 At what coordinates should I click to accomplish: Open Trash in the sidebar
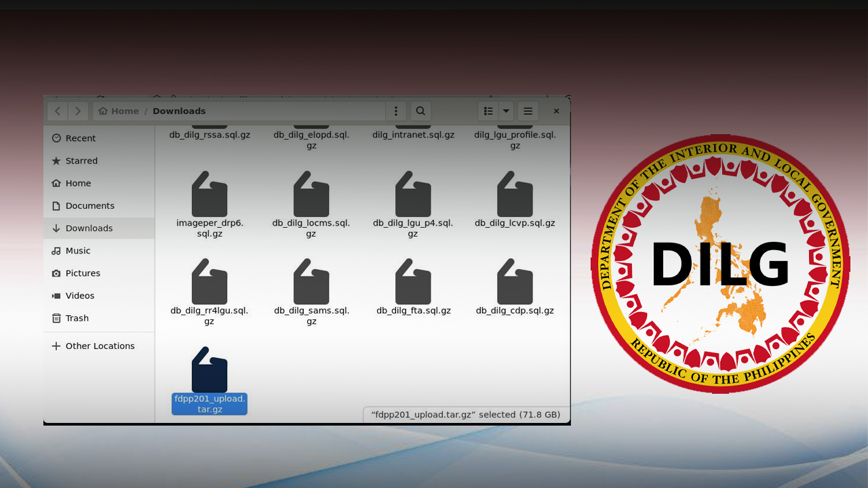[99, 318]
